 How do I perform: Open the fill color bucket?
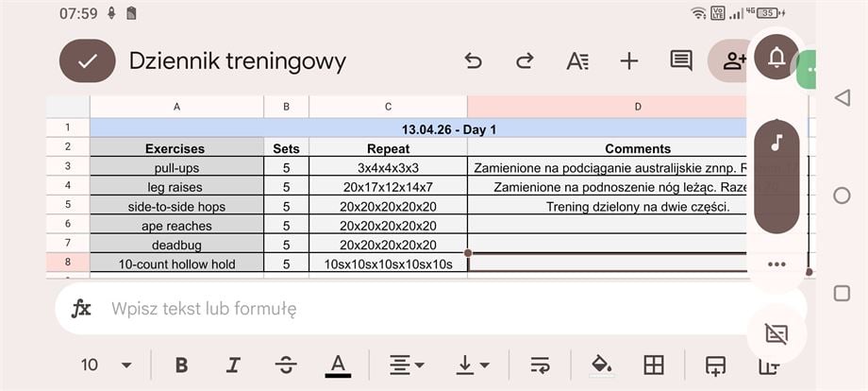600,365
